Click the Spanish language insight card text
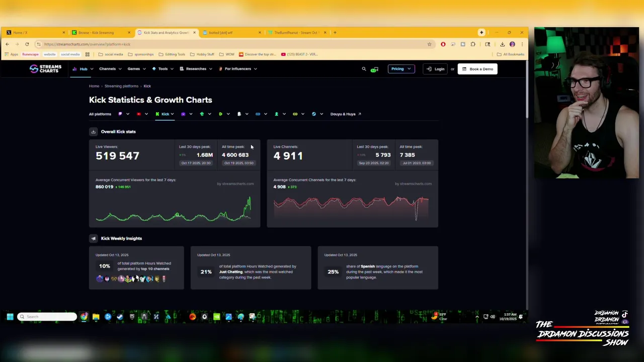Image resolution: width=644 pixels, height=362 pixels. pos(384,272)
